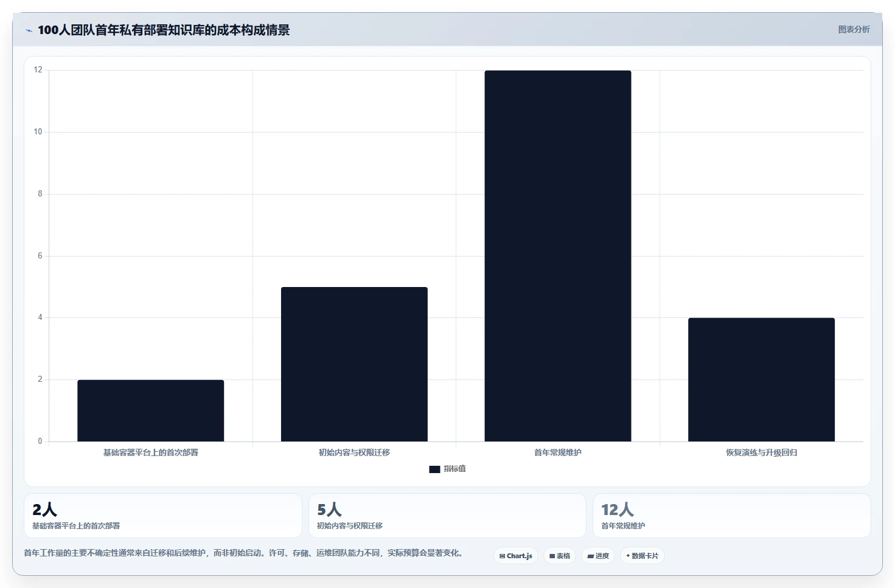Toggle the 指标值 legend color box
The image size is (895, 588).
(434, 469)
